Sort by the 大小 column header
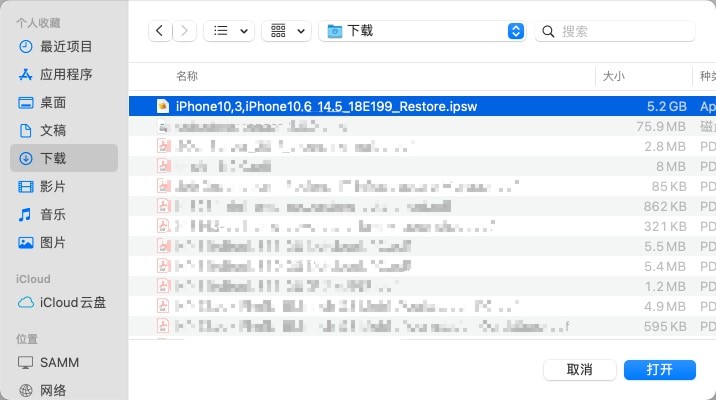 coord(614,76)
